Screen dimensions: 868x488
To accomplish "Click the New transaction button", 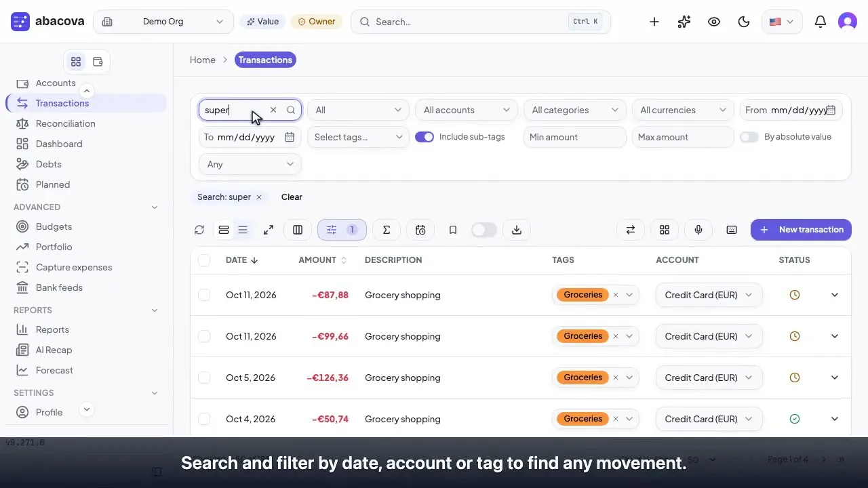I will 801,230.
